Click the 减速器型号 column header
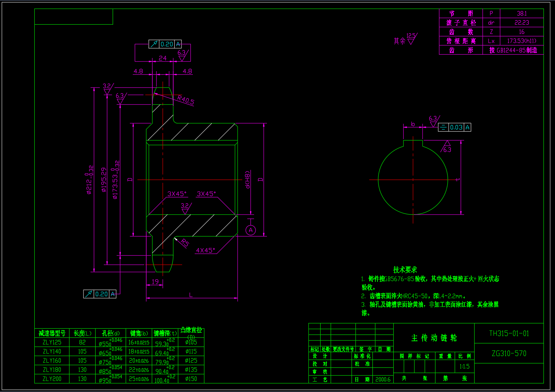This screenshot has width=555, height=392. [x=52, y=333]
